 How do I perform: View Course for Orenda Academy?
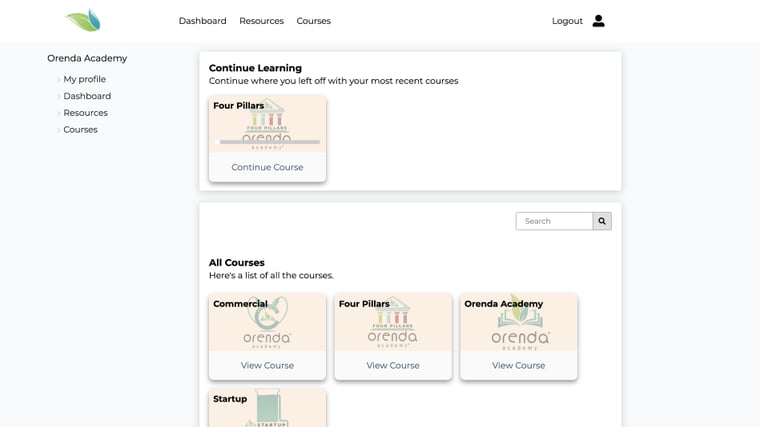point(518,366)
